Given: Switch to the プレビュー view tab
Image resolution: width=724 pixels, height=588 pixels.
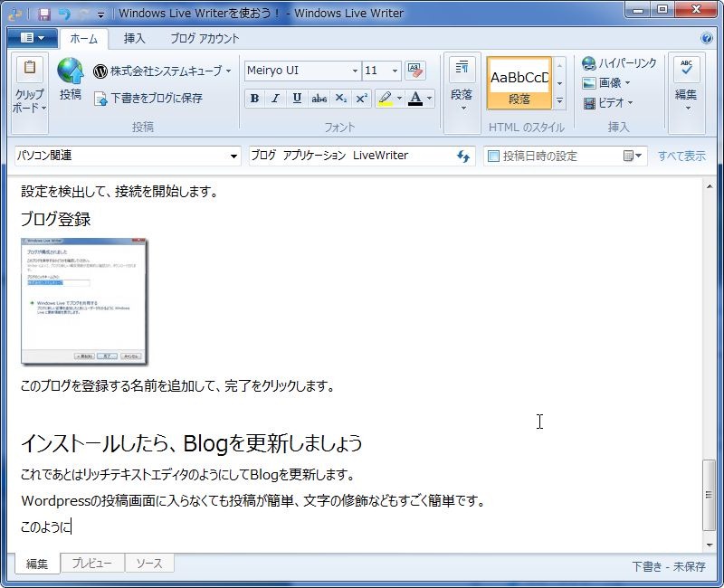Looking at the screenshot, I should click(92, 563).
